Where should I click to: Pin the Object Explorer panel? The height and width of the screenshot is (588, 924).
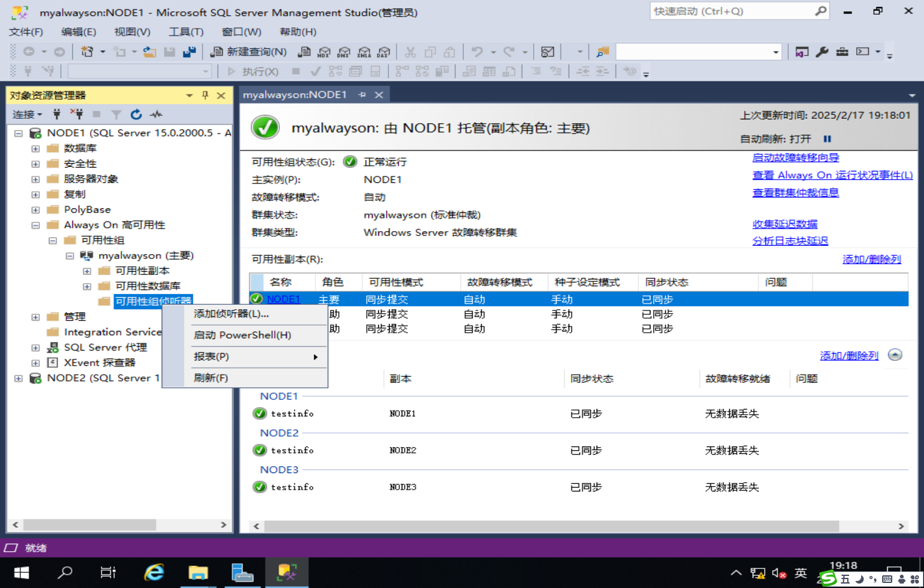(205, 95)
